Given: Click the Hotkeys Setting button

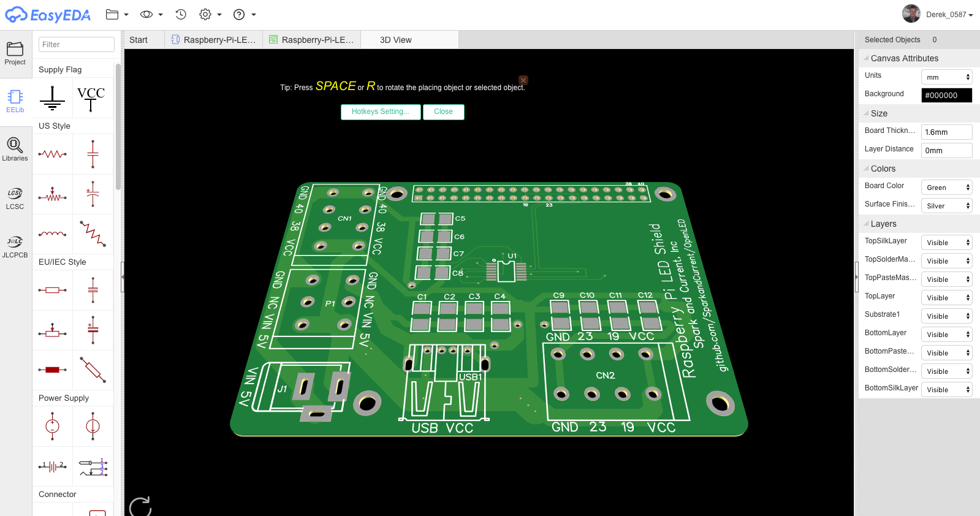Looking at the screenshot, I should tap(381, 112).
